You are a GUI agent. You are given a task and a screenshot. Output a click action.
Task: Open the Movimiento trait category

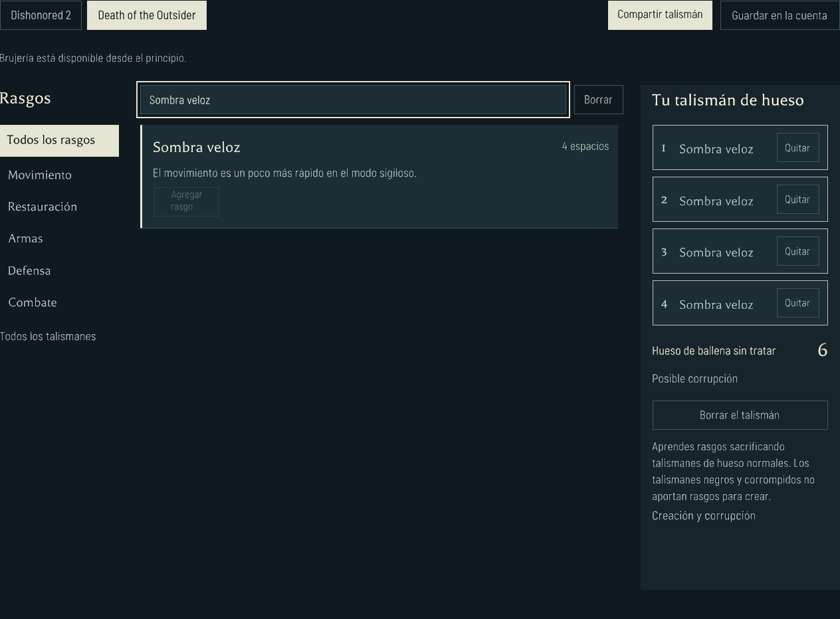coord(40,175)
